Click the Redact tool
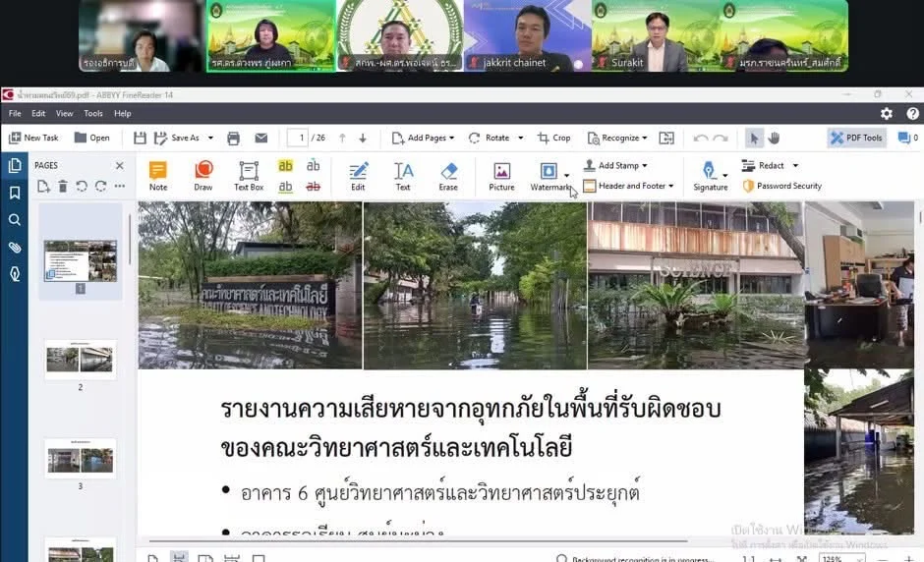924x562 pixels. tap(764, 165)
